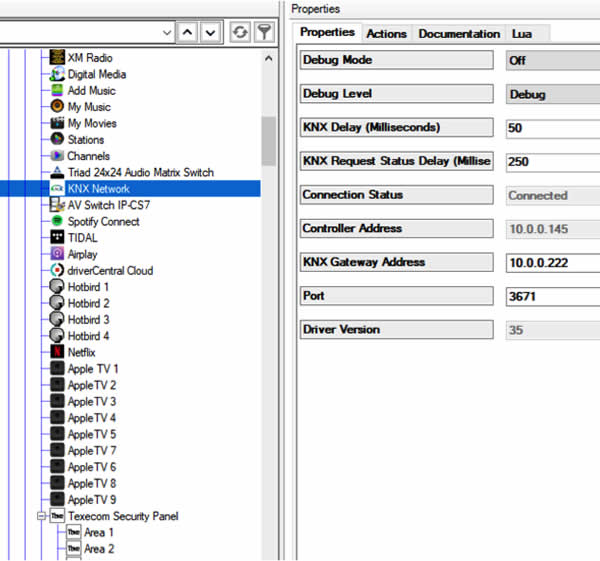This screenshot has width=600, height=561.
Task: Click the Debug Mode property label
Action: [396, 60]
